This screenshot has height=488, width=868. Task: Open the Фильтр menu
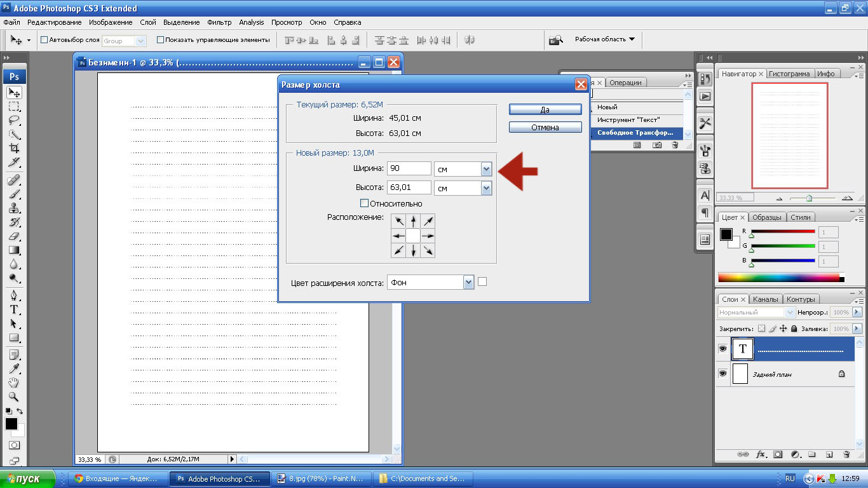[x=219, y=22]
